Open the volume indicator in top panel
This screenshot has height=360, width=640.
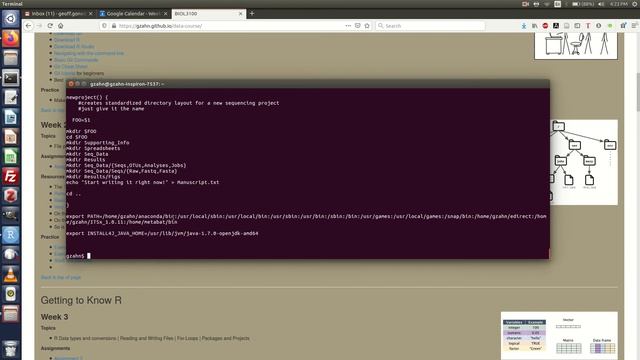pos(601,4)
